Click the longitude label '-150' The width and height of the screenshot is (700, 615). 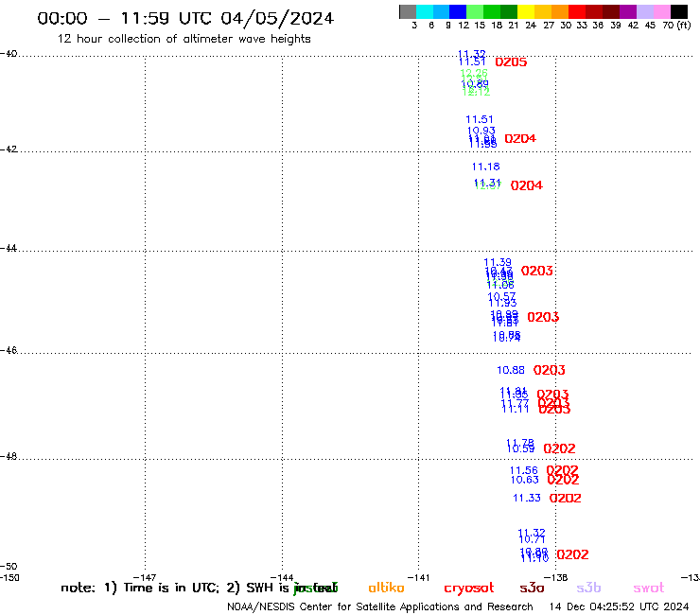point(9,577)
